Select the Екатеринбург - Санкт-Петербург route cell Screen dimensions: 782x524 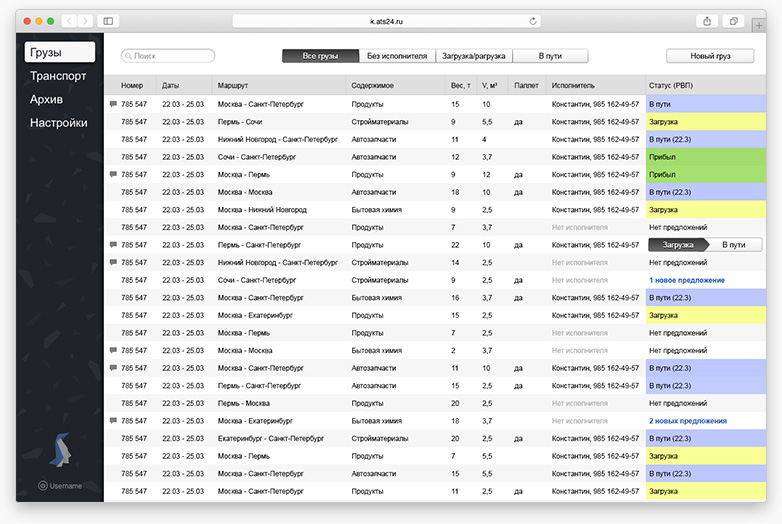tap(271, 439)
